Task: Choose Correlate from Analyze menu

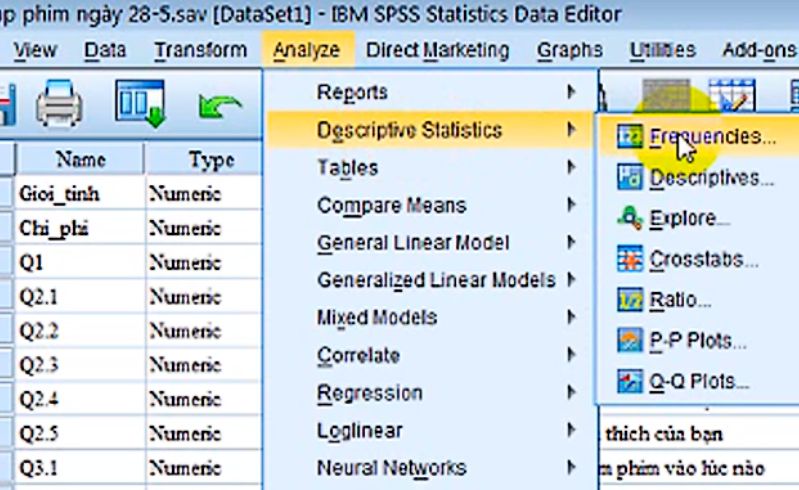Action: tap(358, 355)
